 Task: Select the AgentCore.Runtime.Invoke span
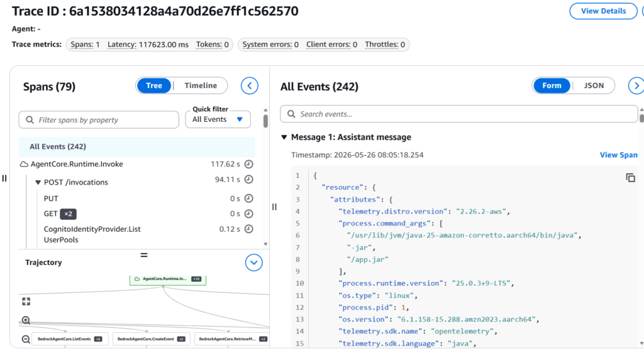click(77, 164)
